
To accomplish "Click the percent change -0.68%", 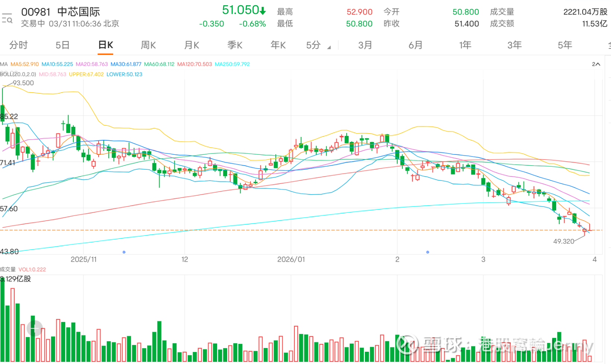I will tap(252, 24).
